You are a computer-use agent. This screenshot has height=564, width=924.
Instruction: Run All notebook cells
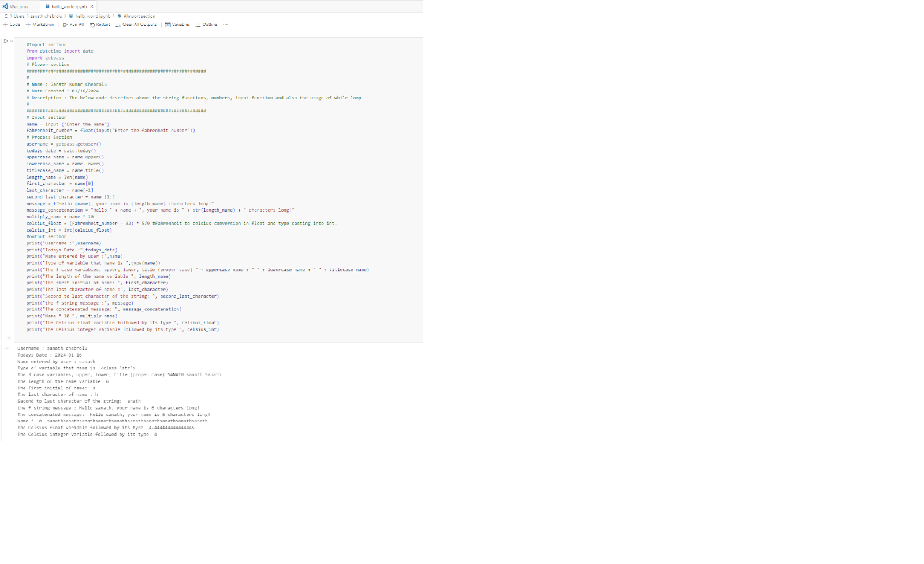pyautogui.click(x=73, y=25)
